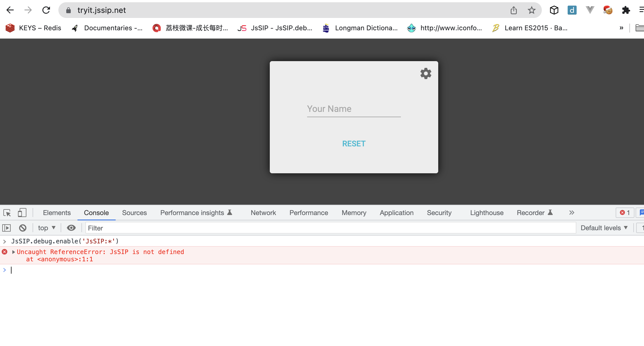
Task: Toggle the live expression eye icon
Action: click(x=71, y=228)
